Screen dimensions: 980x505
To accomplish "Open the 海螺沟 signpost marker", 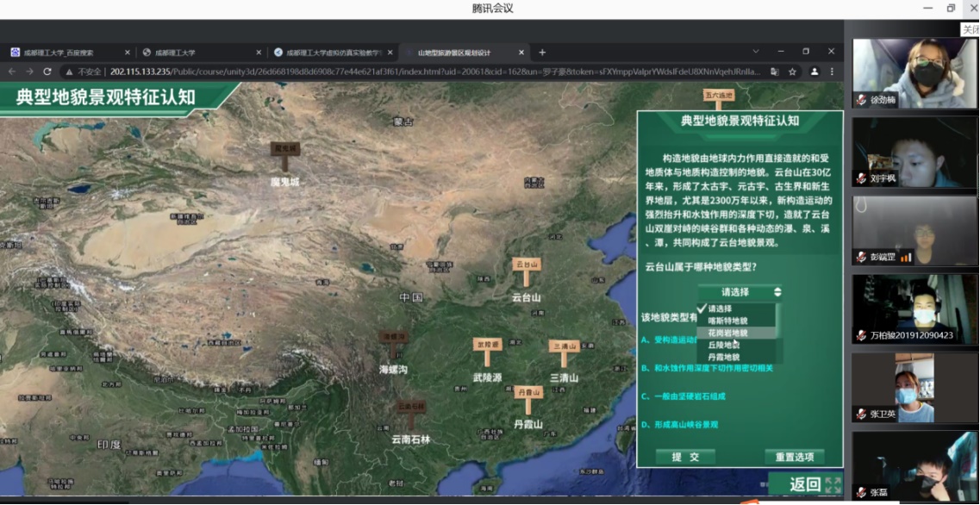I will point(395,344).
